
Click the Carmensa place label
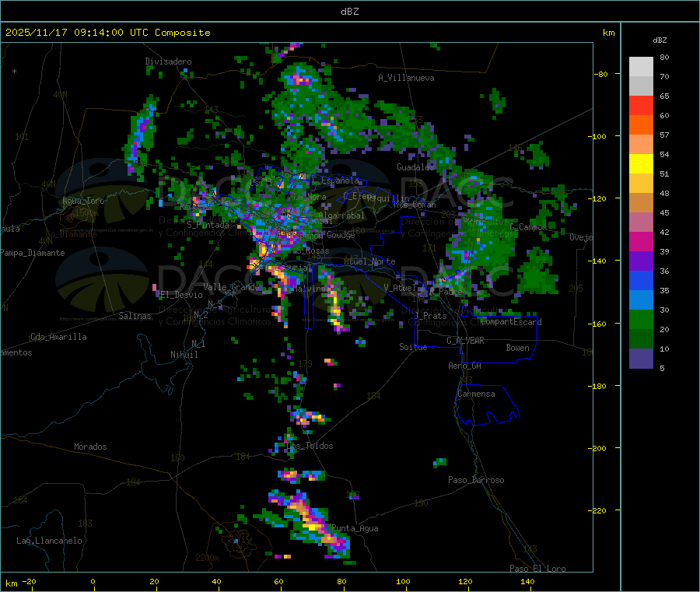[x=476, y=394]
